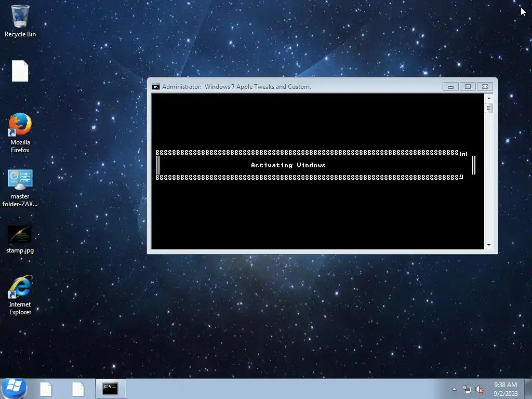Close the Administrator console window
The height and width of the screenshot is (399, 532).
pyautogui.click(x=485, y=87)
